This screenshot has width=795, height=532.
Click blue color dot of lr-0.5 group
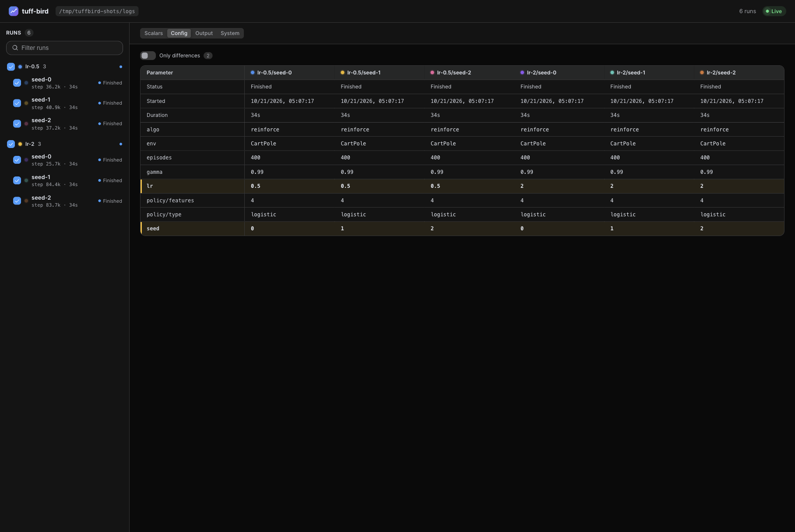tap(20, 67)
